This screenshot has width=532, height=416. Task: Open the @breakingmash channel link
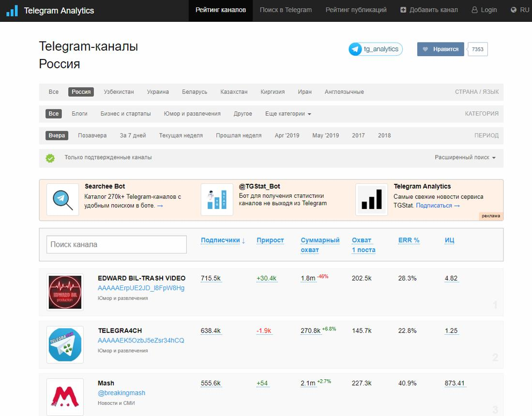tap(122, 393)
